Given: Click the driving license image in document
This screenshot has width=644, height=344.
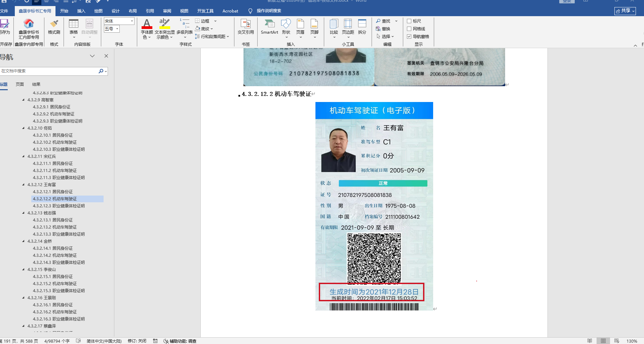Looking at the screenshot, I should pyautogui.click(x=374, y=206).
